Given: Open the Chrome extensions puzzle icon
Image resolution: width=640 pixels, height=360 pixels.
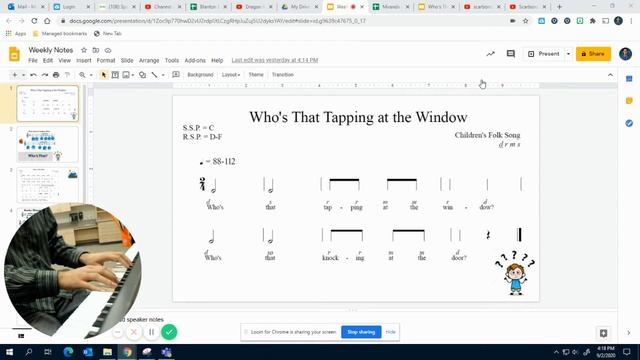Looking at the screenshot, I should click(x=593, y=21).
